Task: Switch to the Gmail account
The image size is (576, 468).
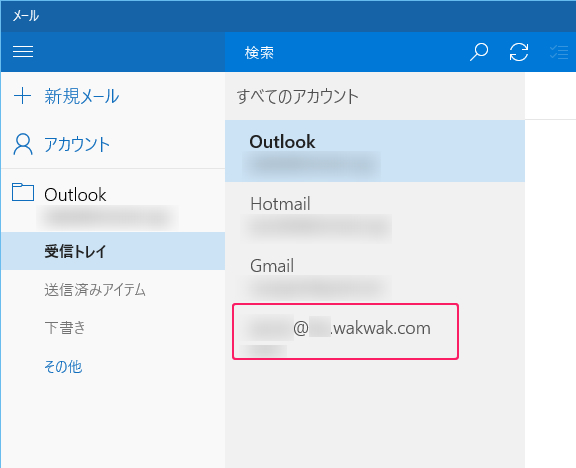Action: (375, 275)
